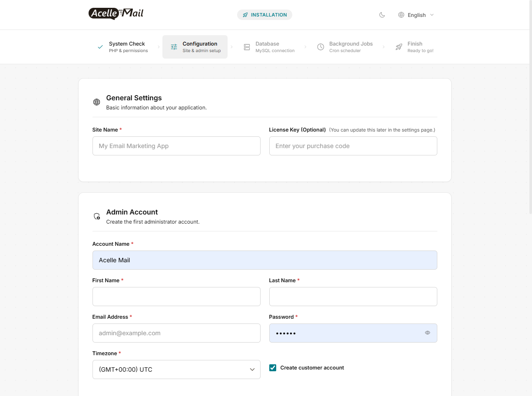Image resolution: width=532 pixels, height=396 pixels.
Task: Jump to the Finish step
Action: click(414, 47)
